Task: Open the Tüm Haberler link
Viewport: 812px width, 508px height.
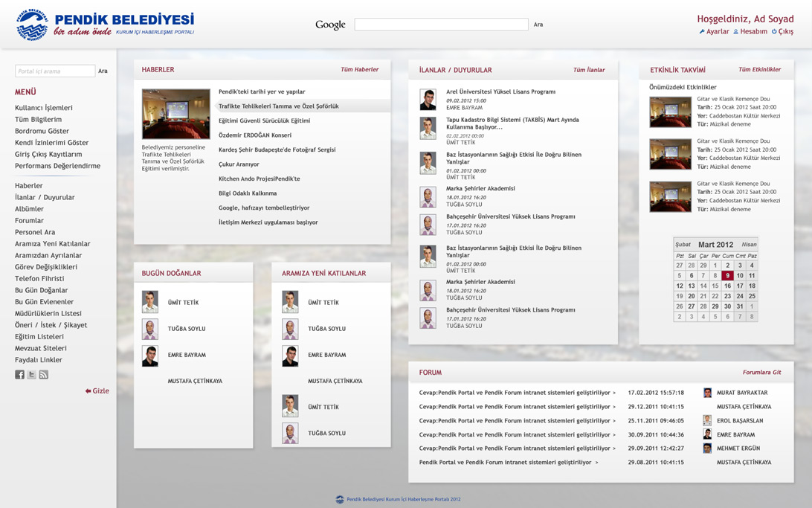Action: coord(359,70)
